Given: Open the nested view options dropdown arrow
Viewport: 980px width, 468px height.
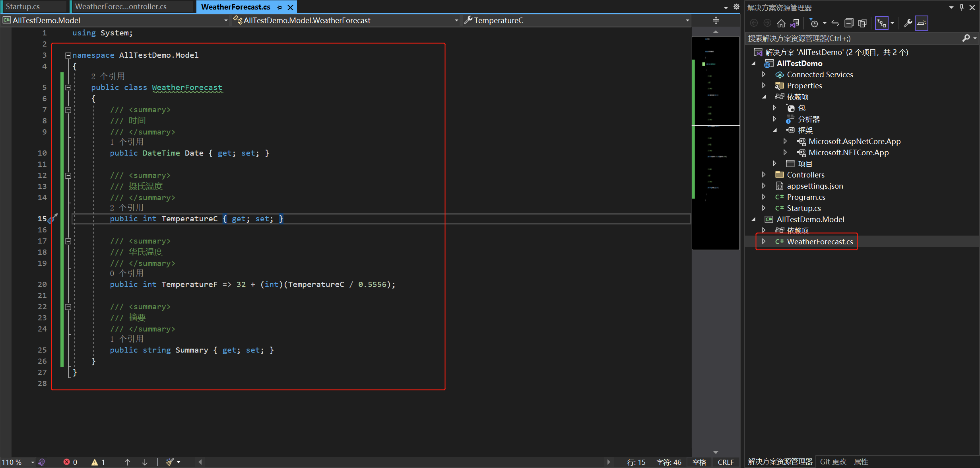Looking at the screenshot, I should point(892,23).
